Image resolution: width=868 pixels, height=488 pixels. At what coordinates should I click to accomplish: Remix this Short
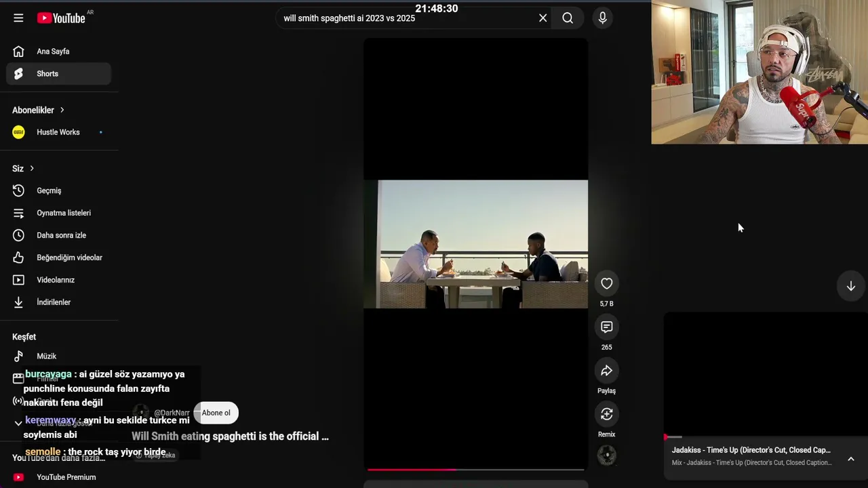coord(606,414)
